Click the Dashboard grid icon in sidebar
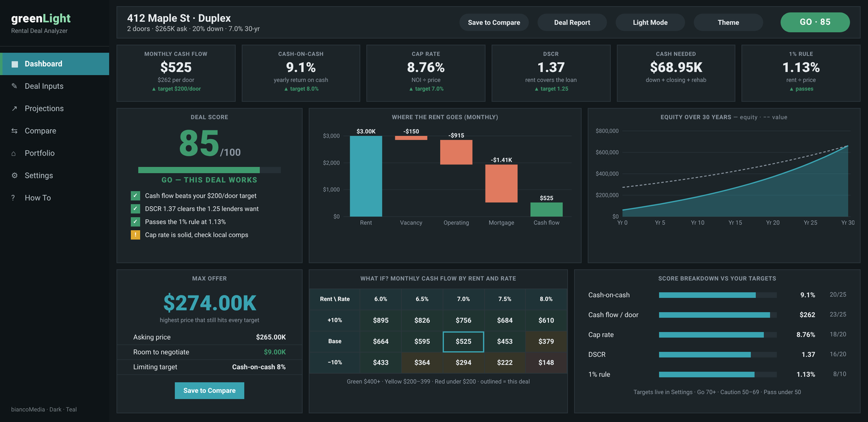 tap(15, 64)
